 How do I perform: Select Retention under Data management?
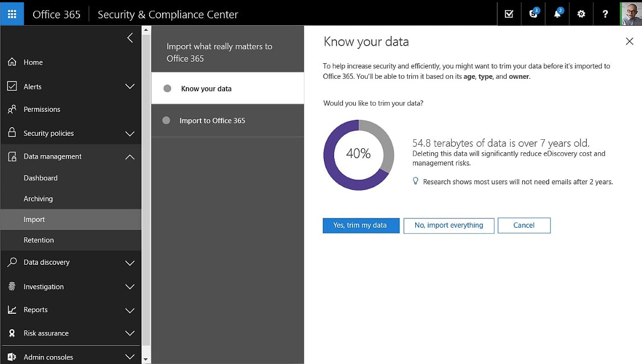tap(39, 240)
